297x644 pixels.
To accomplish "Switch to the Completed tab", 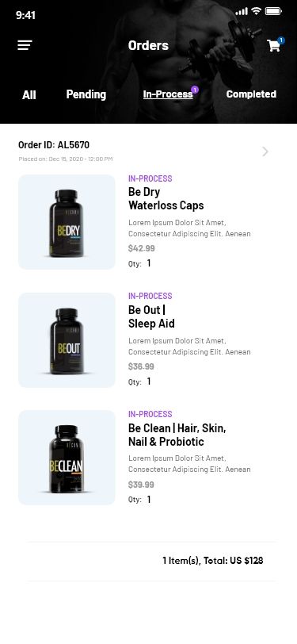I will click(251, 94).
